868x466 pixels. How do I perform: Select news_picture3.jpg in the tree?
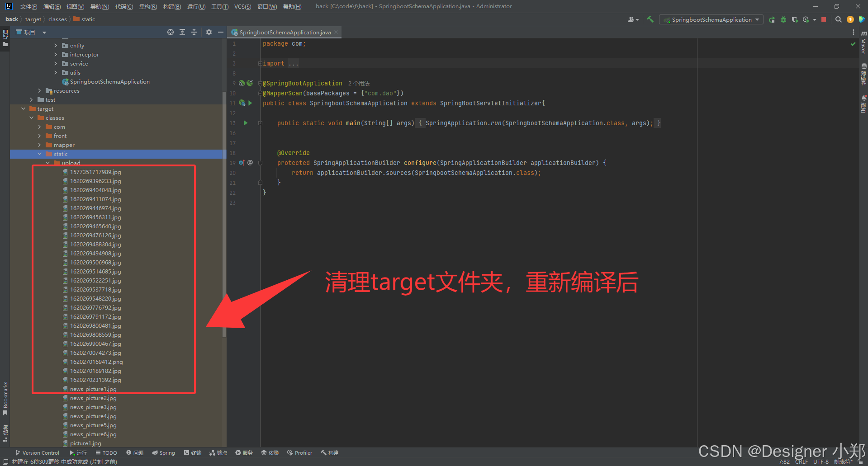(93, 407)
